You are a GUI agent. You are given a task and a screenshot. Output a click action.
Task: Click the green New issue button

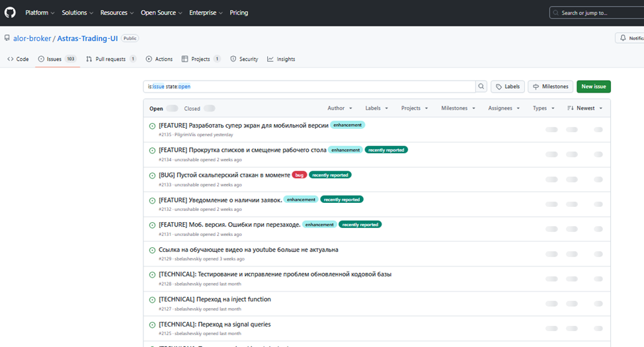coord(593,87)
